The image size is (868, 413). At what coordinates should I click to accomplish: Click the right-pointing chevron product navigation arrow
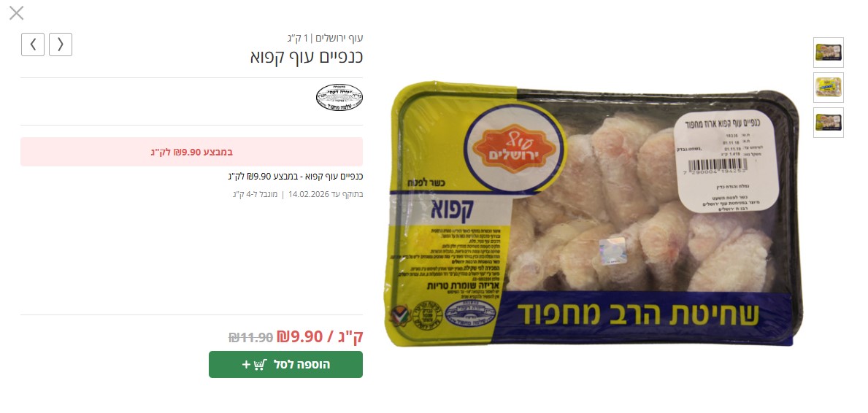click(61, 45)
